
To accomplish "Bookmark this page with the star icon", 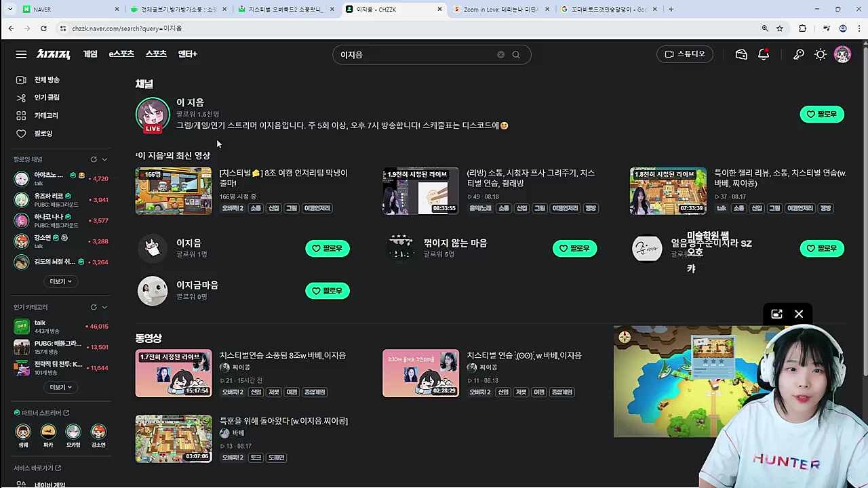I will (x=780, y=28).
